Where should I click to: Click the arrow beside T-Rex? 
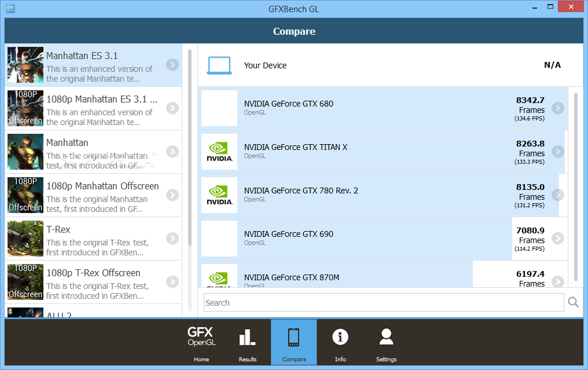coord(172,239)
